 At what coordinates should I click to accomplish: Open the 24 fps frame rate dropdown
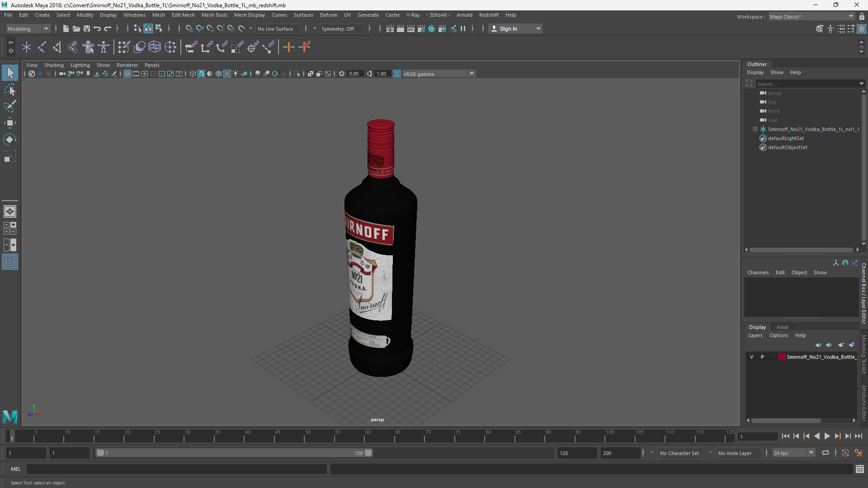(793, 453)
